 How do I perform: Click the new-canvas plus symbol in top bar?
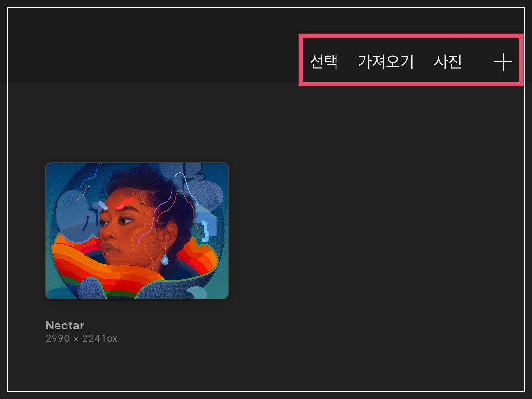[x=503, y=62]
